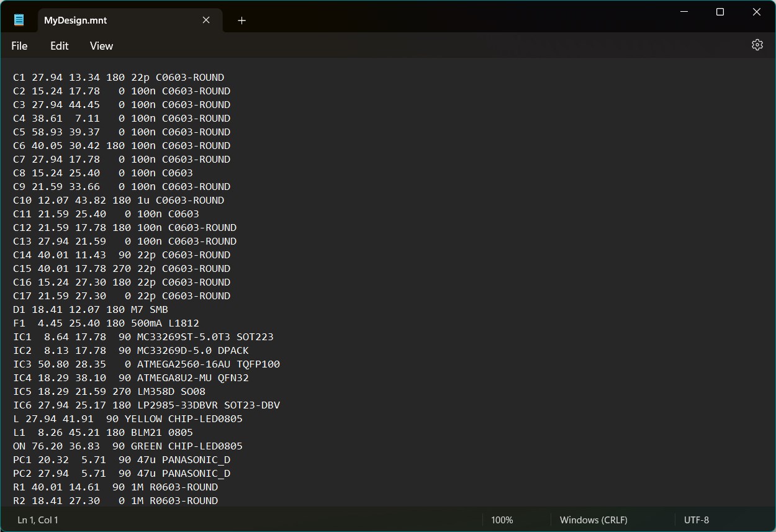Screen dimensions: 776x532
Task: Click the 100% zoom level in status bar
Action: 502,520
